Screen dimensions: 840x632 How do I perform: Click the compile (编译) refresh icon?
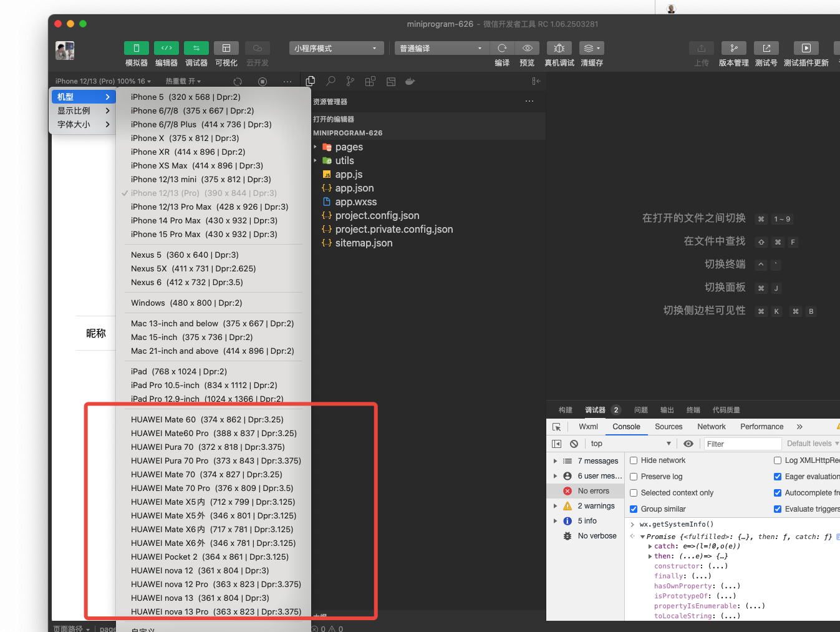click(502, 48)
